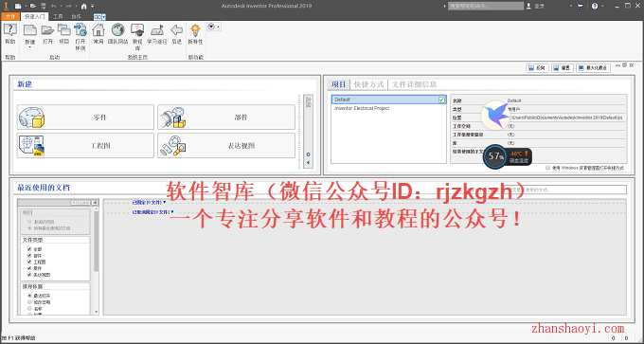The image size is (644, 344).
Task: Toggle the 工程图 file type checkbox
Action: click(29, 262)
